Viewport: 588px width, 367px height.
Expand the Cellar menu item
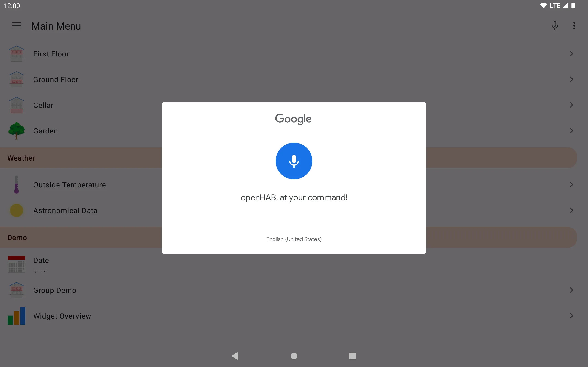294,105
